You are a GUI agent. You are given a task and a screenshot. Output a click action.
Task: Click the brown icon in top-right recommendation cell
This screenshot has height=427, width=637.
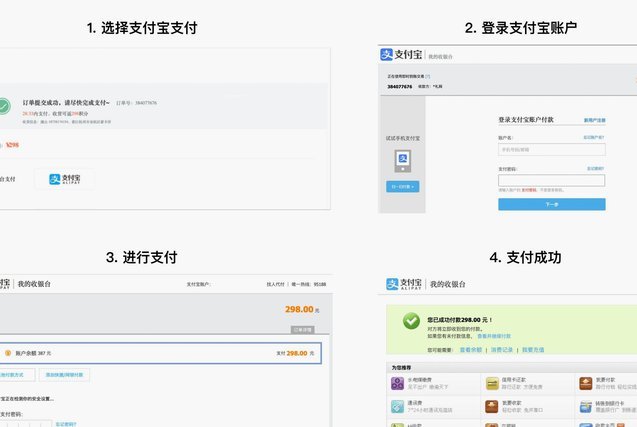pyautogui.click(x=586, y=383)
